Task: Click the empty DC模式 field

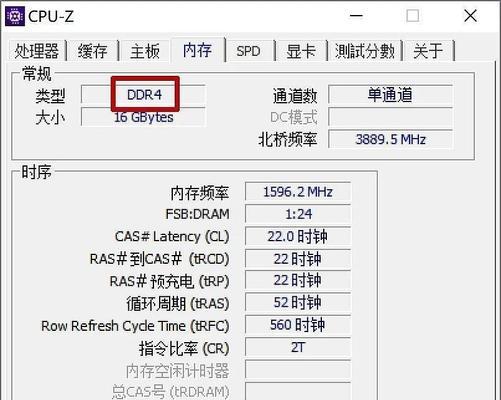Action: (390, 117)
